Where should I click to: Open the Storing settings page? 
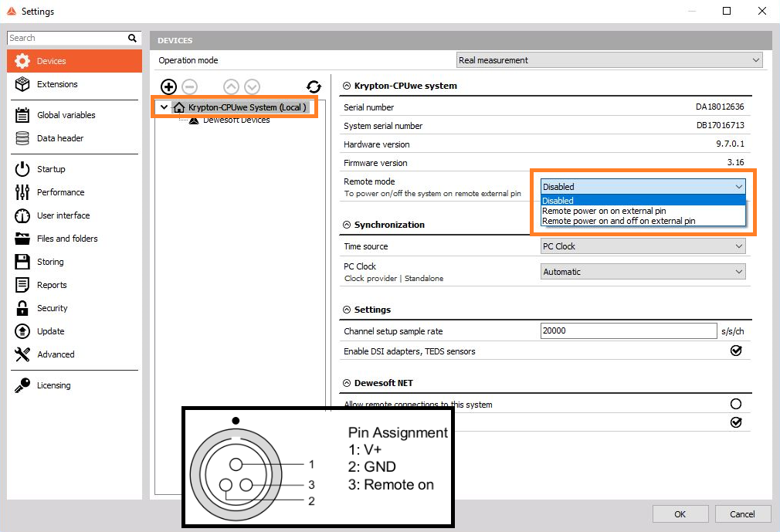pos(75,262)
